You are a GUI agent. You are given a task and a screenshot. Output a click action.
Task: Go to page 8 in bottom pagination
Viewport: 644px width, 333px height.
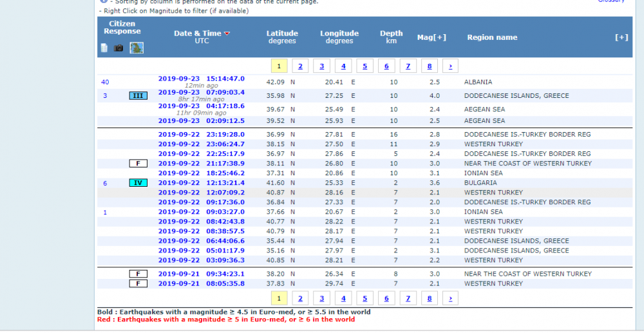point(429,298)
